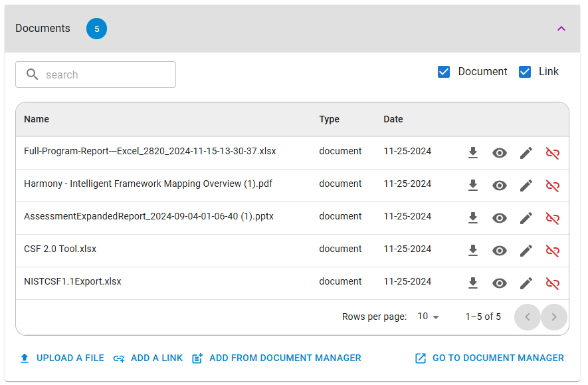The height and width of the screenshot is (385, 588).
Task: Download the Full-Program-Report Excel file
Action: point(473,153)
